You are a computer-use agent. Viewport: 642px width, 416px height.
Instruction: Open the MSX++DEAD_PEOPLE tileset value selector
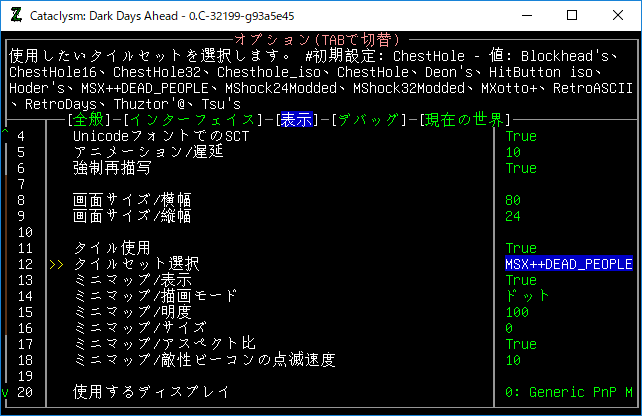pyautogui.click(x=568, y=264)
